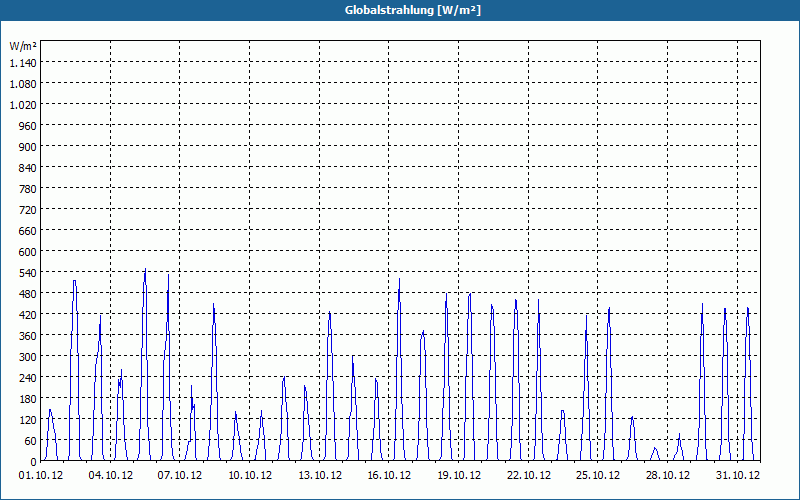Click the 960 y-axis label

point(28,126)
